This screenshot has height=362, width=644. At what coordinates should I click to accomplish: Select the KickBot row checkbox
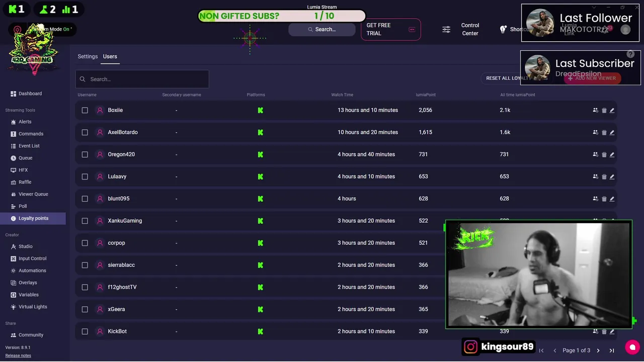85,331
